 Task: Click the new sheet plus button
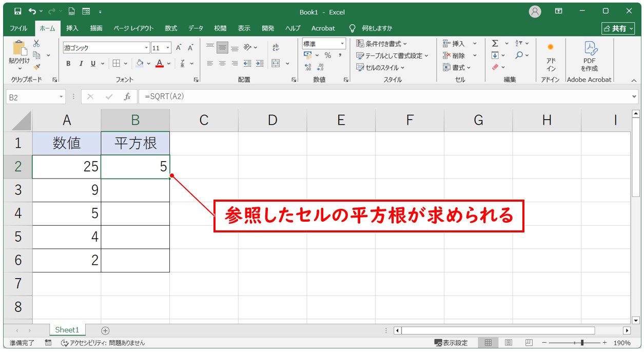[x=105, y=330]
